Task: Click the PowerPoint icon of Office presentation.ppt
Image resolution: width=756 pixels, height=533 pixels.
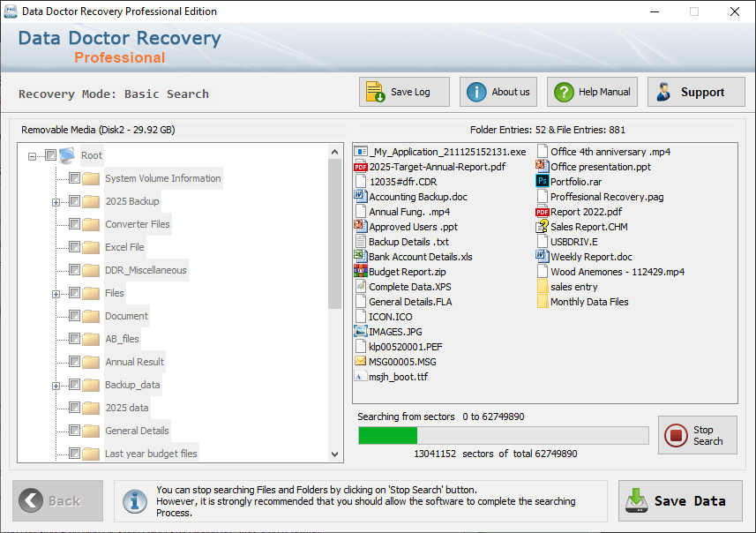Action: (542, 167)
